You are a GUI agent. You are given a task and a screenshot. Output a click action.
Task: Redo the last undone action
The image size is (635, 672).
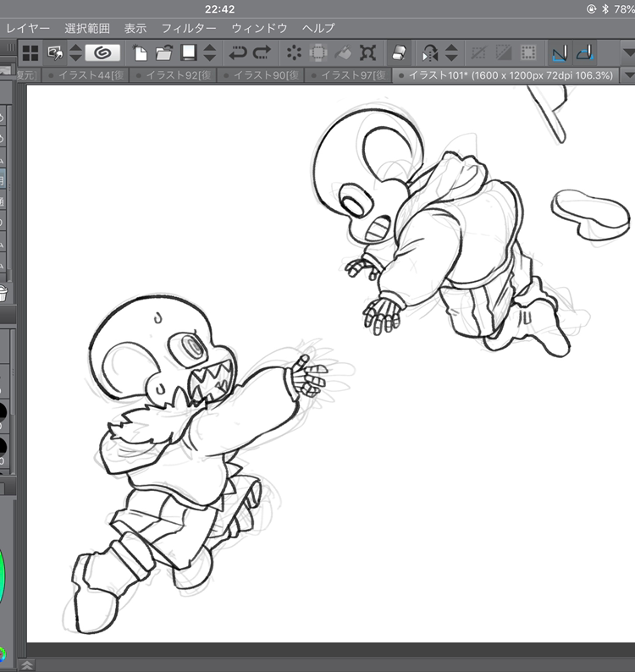[x=262, y=53]
